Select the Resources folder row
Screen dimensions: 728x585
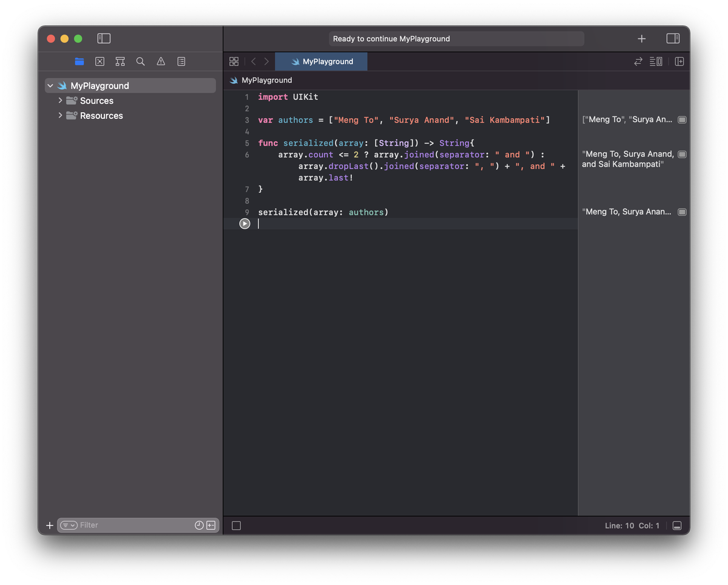tap(130, 115)
